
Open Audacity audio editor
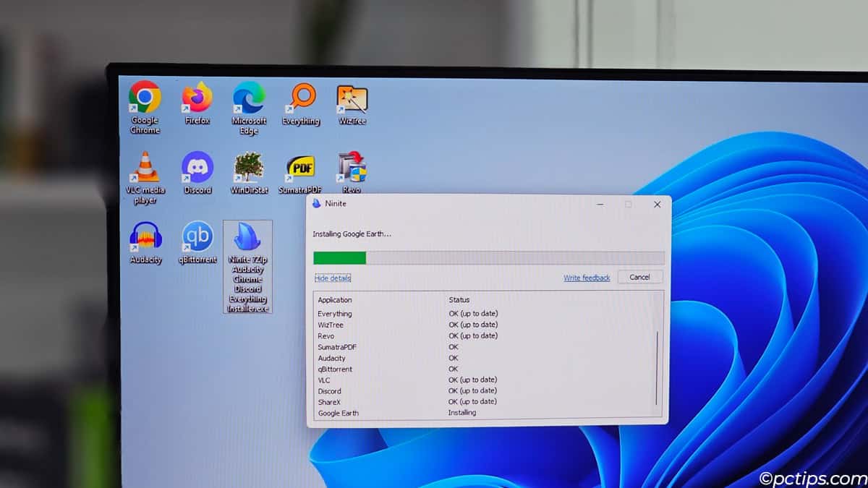tap(144, 239)
